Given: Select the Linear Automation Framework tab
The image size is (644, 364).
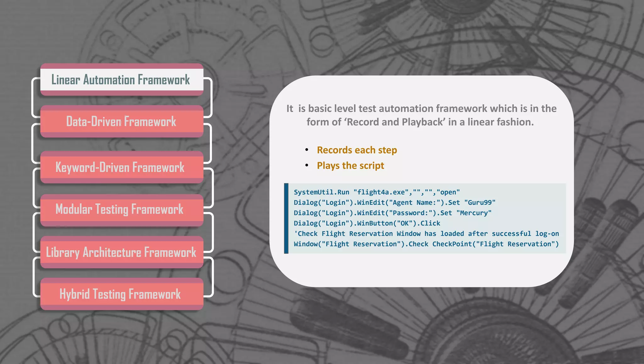Looking at the screenshot, I should pyautogui.click(x=121, y=80).
